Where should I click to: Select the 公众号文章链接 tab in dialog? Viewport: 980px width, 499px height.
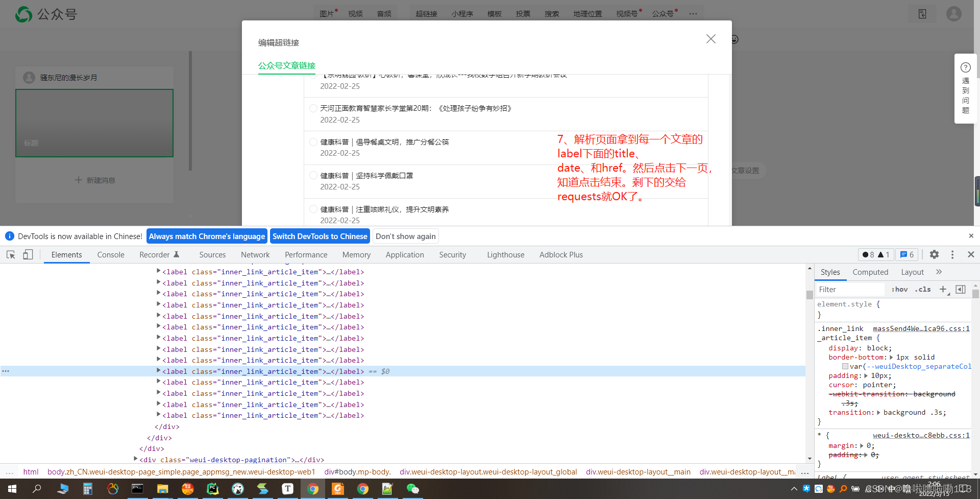click(287, 65)
